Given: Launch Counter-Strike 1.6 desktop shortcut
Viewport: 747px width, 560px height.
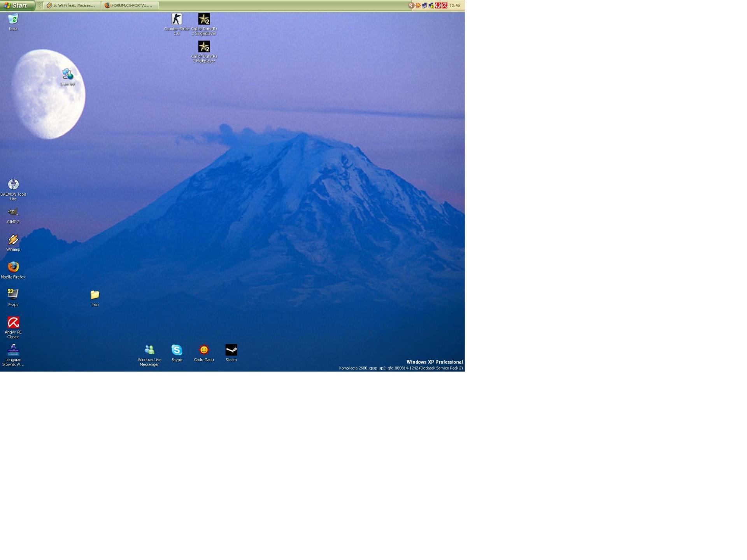Looking at the screenshot, I should (x=177, y=24).
